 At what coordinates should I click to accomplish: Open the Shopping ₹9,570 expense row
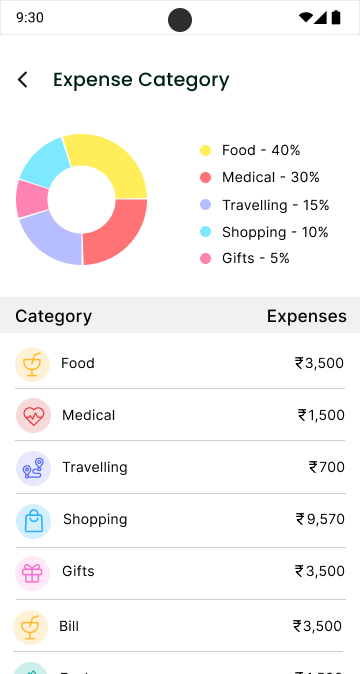(181, 521)
